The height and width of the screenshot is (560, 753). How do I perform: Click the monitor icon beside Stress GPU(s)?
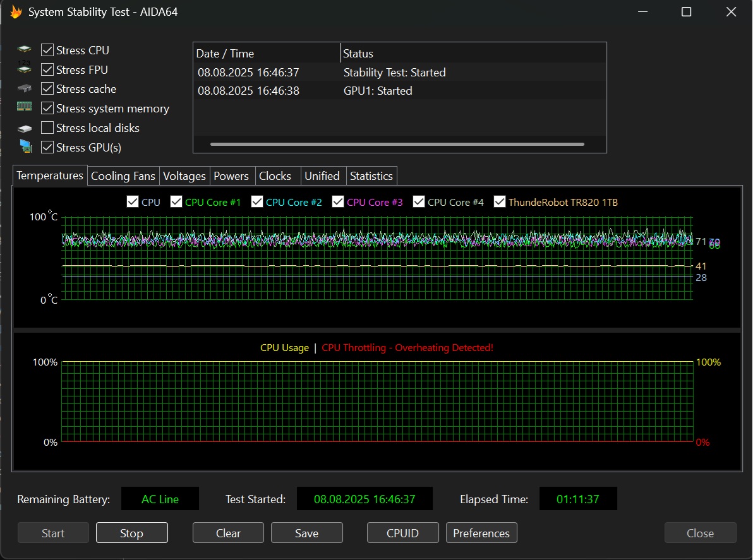(x=25, y=147)
